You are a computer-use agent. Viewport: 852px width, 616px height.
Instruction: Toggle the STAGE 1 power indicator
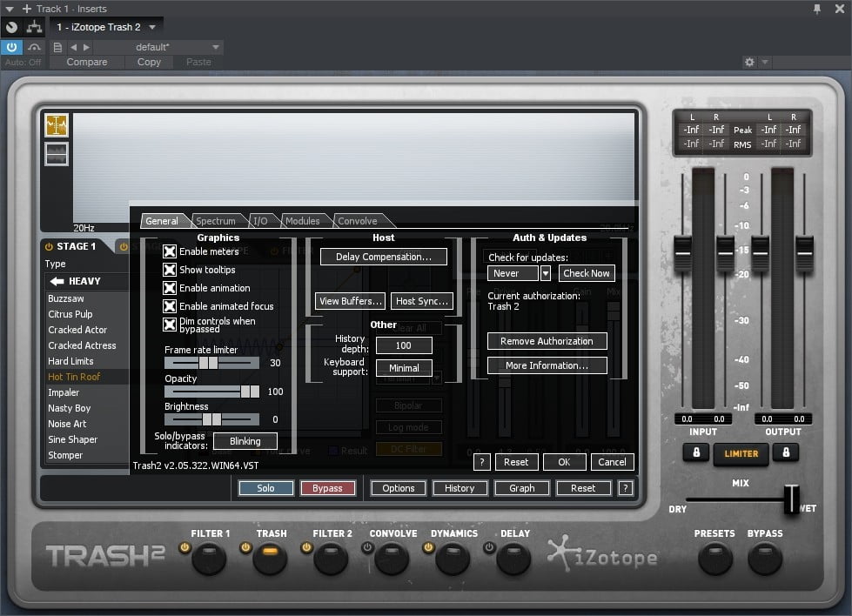pos(49,246)
